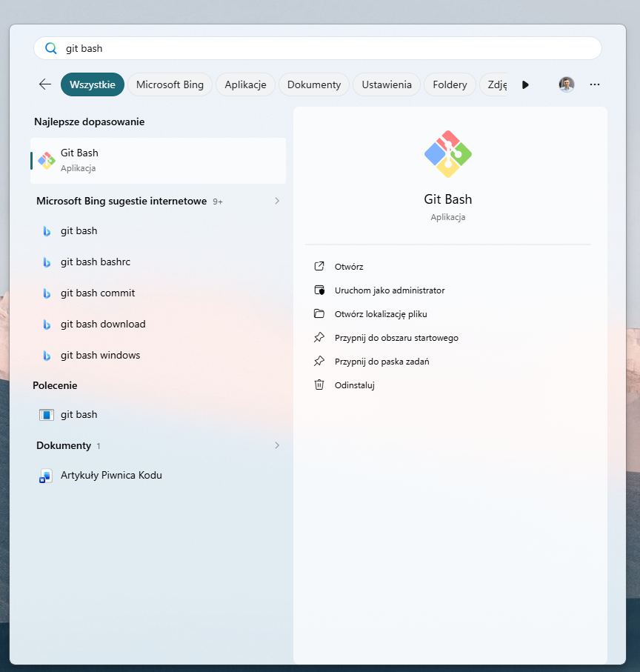Switch to the Aplikacje tab
The image size is (640, 672).
(x=245, y=84)
